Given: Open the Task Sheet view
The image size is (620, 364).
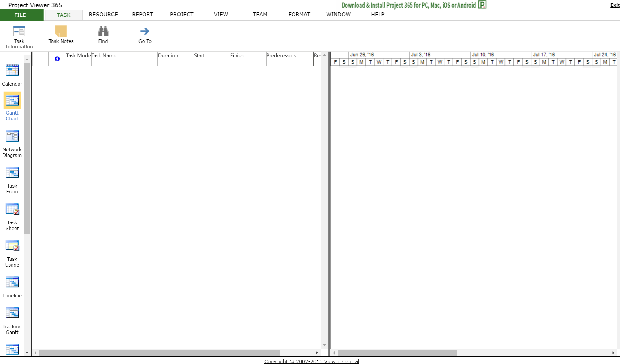Looking at the screenshot, I should tap(12, 209).
